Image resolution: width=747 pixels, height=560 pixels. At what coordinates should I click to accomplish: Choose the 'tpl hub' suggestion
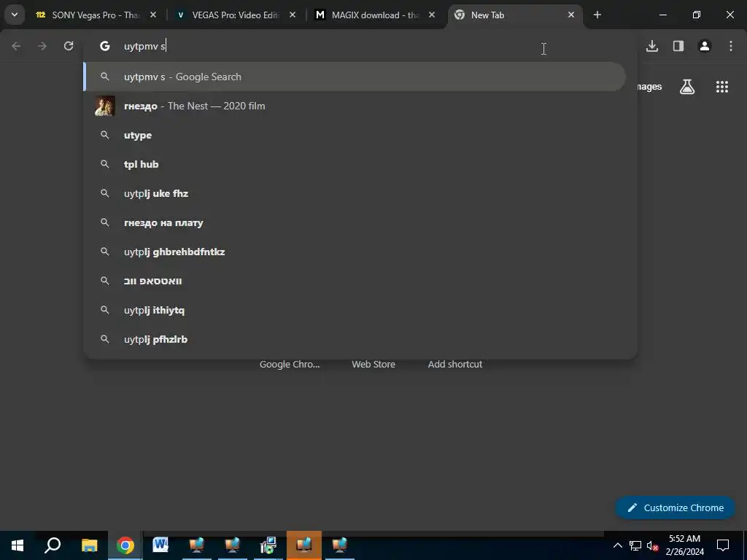click(x=355, y=164)
